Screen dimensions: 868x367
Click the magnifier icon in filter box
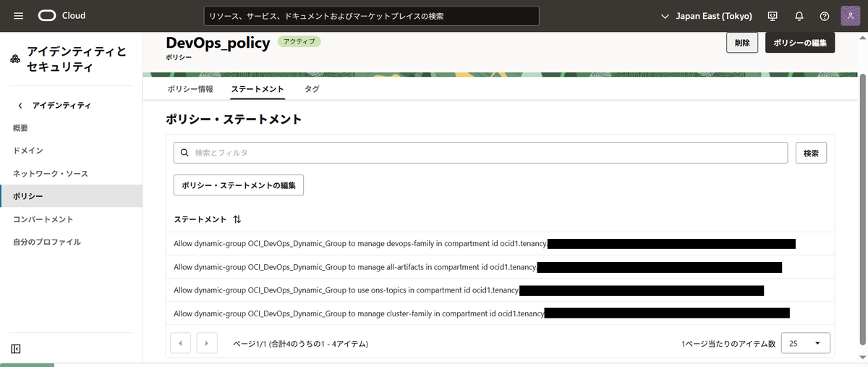(x=184, y=153)
